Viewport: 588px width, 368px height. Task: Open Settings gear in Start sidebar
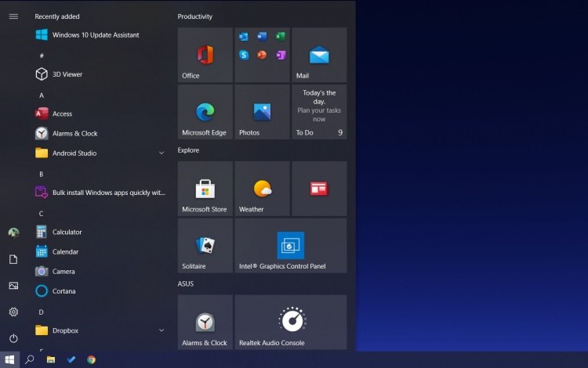point(13,312)
